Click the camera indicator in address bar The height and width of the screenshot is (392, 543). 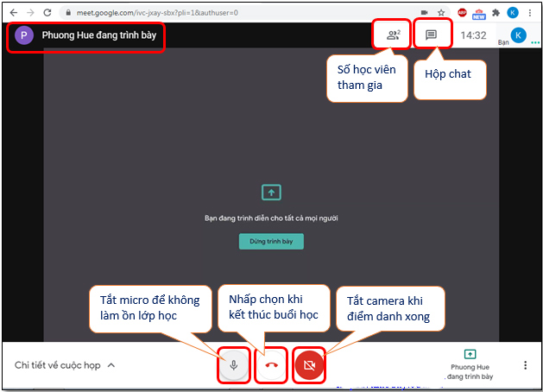[x=424, y=13]
